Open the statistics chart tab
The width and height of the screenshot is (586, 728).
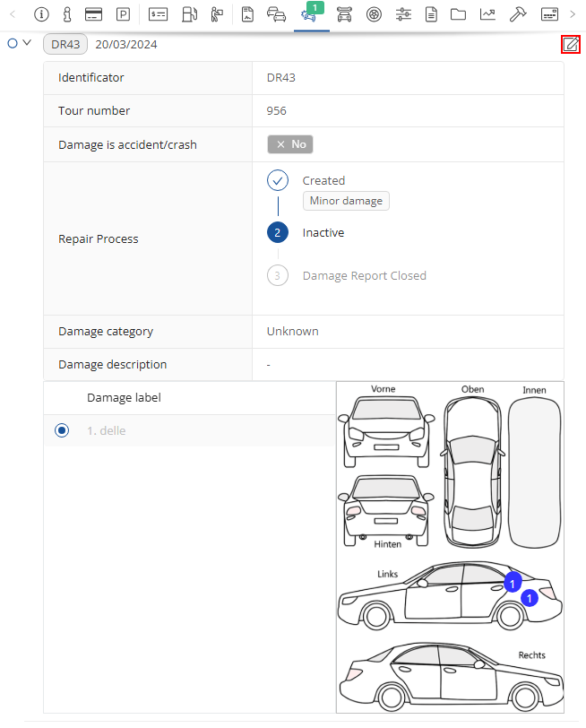tap(487, 14)
